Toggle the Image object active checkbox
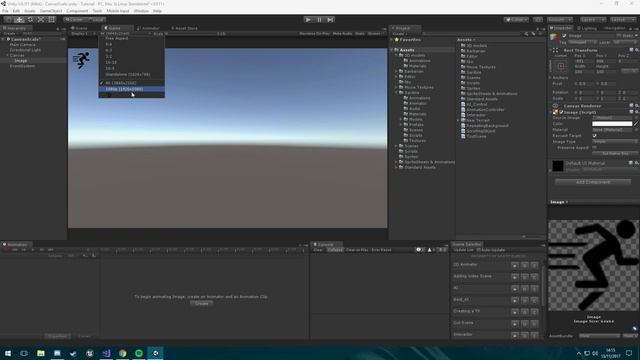The height and width of the screenshot is (360, 640). 564,36
